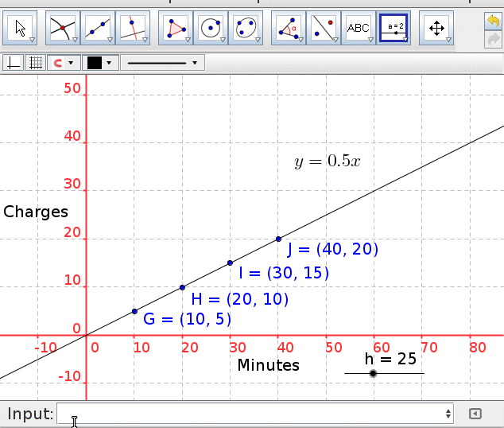Activate the ABC Text tool
This screenshot has width=504, height=428.
pos(359,28)
